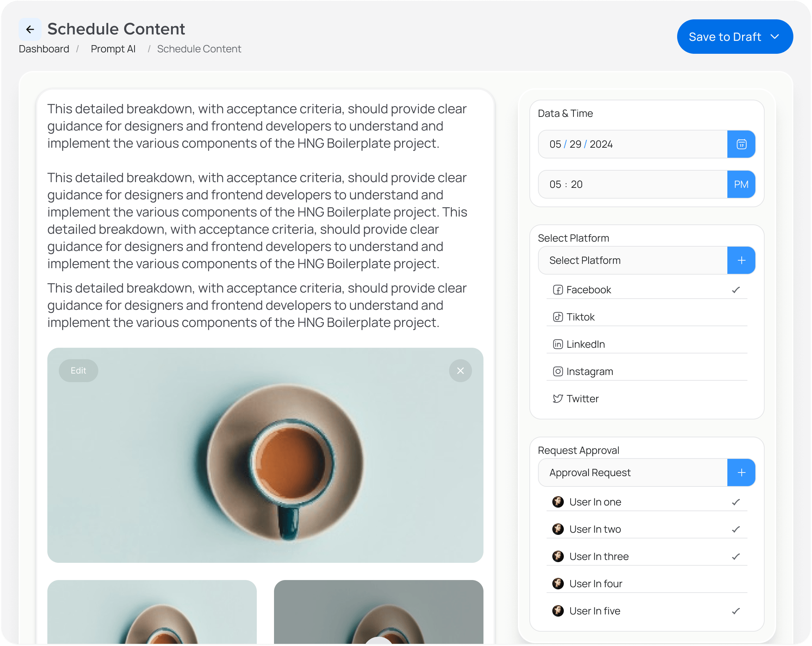Image resolution: width=812 pixels, height=646 pixels.
Task: Expand the Save to Draft dropdown chevron
Action: (774, 37)
